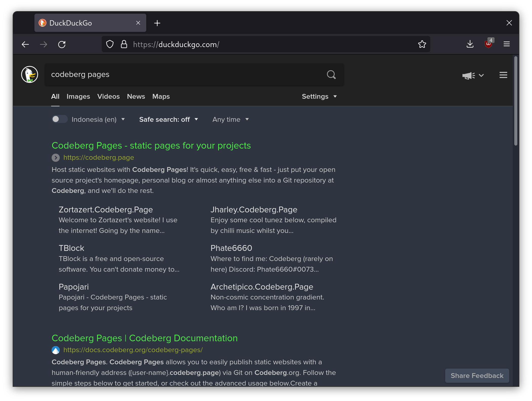Click the Share Feedback button
This screenshot has height=401, width=532.
477,375
